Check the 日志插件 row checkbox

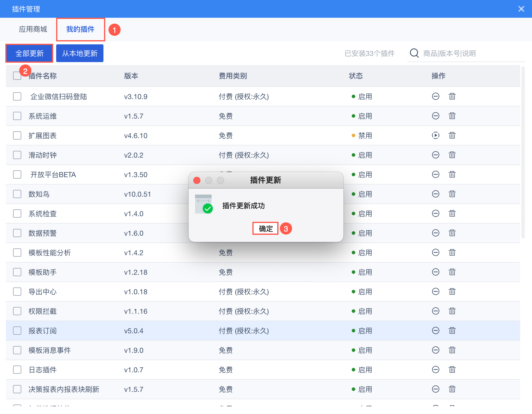click(x=17, y=370)
